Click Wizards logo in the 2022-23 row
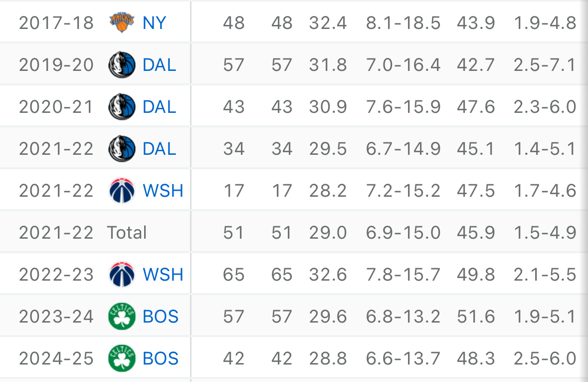The image size is (588, 382). coord(122,275)
